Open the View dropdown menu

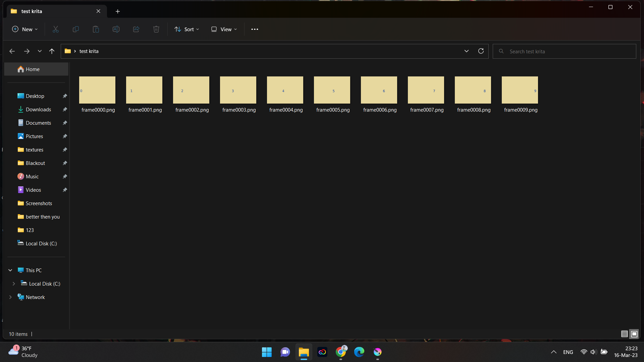[224, 29]
